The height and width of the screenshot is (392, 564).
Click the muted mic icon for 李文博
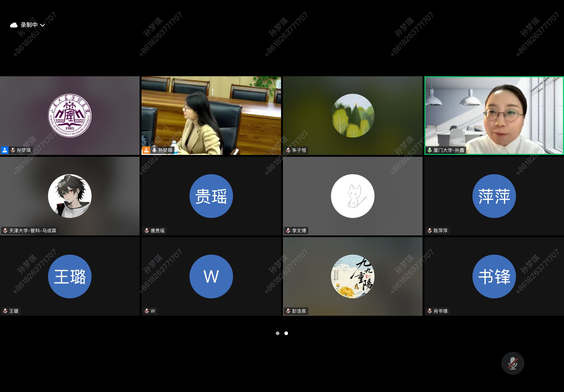(288, 231)
